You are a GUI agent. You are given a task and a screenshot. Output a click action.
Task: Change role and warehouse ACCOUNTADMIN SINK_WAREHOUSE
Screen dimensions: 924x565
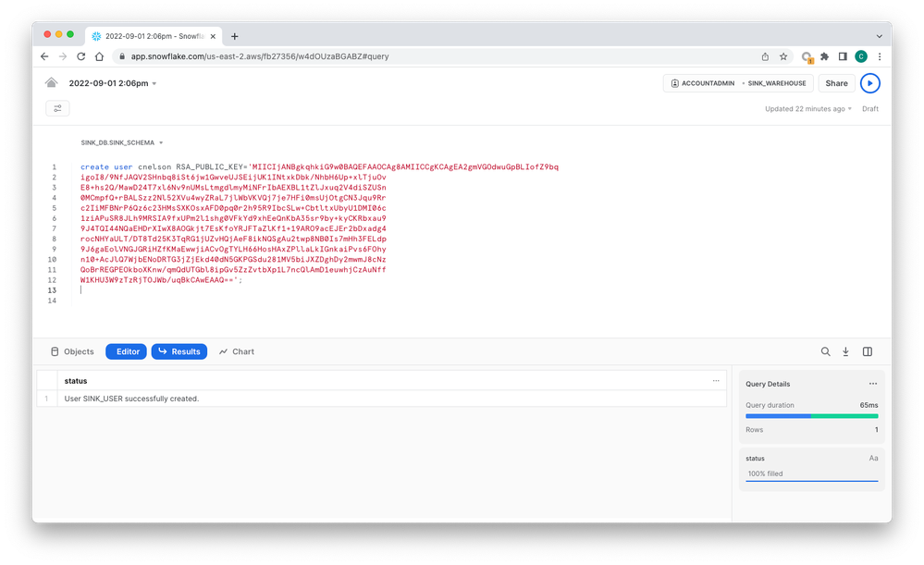[738, 83]
